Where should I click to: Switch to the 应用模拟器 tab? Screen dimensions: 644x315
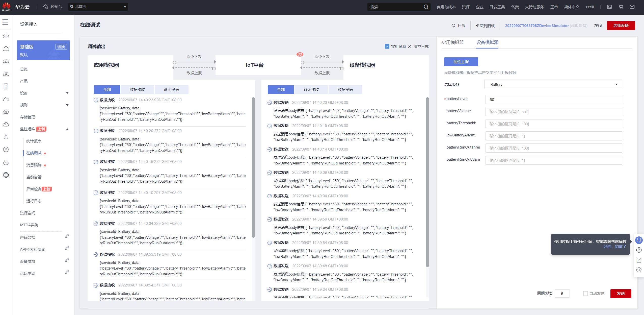coord(452,42)
